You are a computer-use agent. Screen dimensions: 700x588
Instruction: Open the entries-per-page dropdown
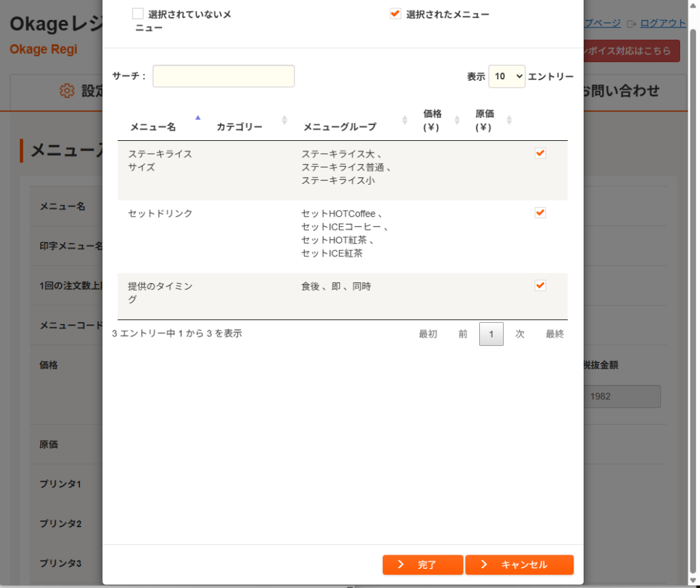coord(507,77)
